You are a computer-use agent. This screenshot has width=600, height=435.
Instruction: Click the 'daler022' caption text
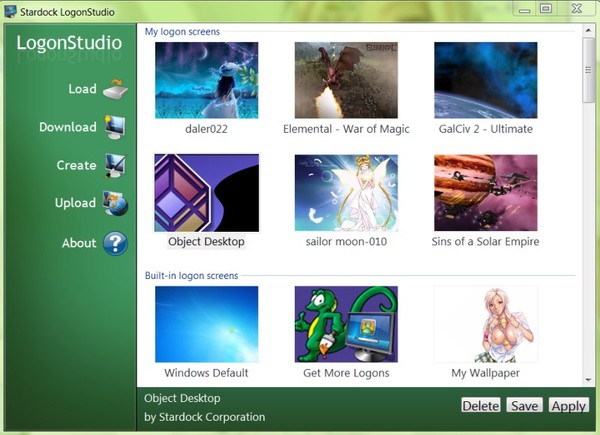[x=207, y=129]
